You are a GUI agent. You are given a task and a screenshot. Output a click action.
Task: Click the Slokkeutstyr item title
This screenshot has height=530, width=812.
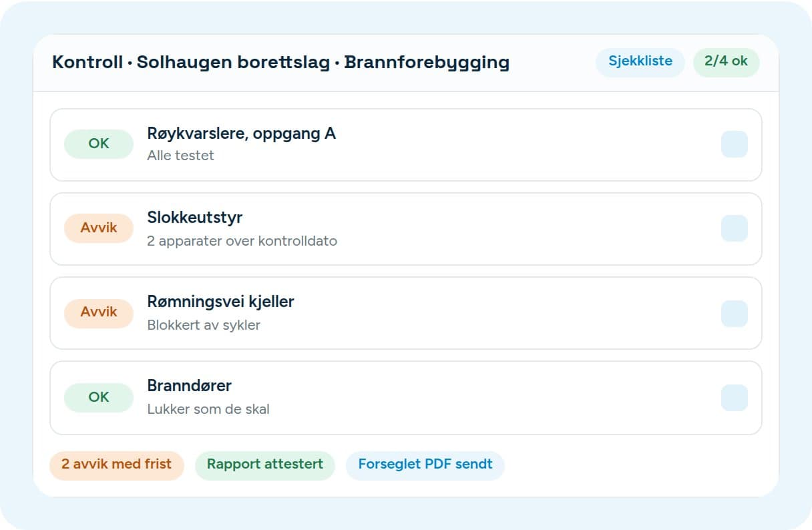194,218
